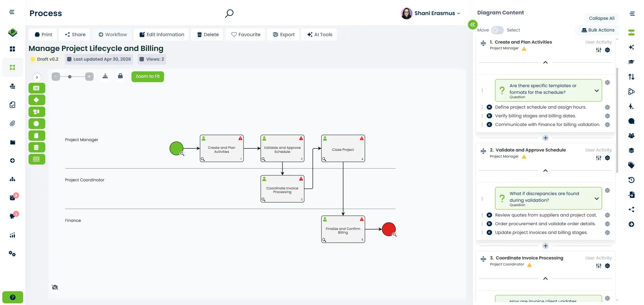Download the diagram using download icon

click(105, 76)
